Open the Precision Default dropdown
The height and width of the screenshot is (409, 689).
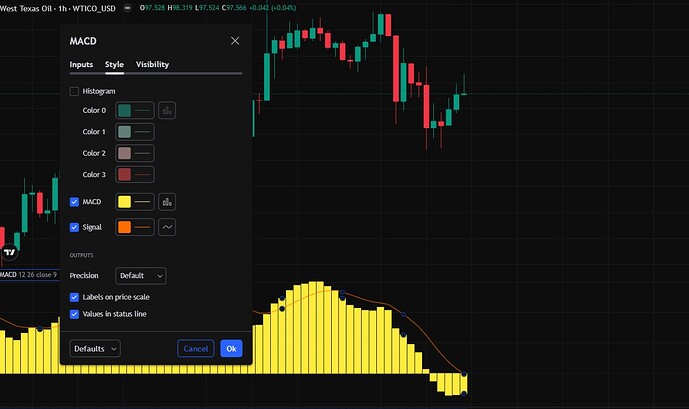pyautogui.click(x=141, y=276)
